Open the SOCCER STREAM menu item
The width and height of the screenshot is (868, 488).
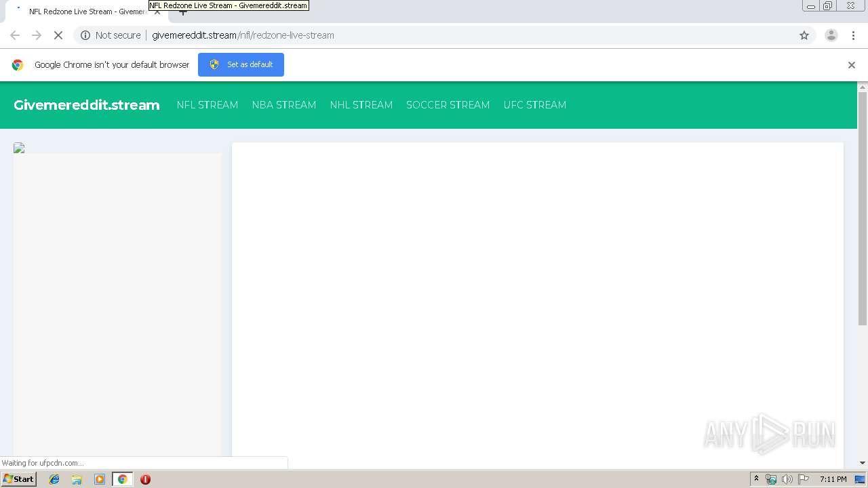[x=448, y=105]
